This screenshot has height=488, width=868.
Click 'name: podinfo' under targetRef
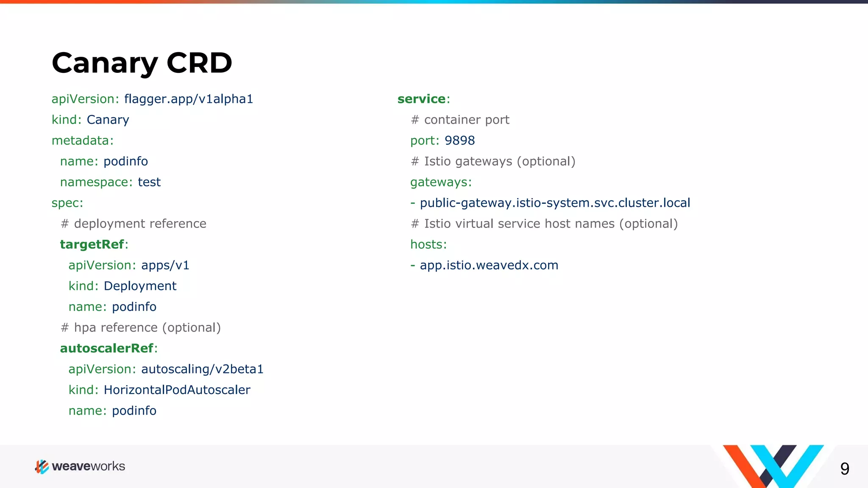pos(112,307)
